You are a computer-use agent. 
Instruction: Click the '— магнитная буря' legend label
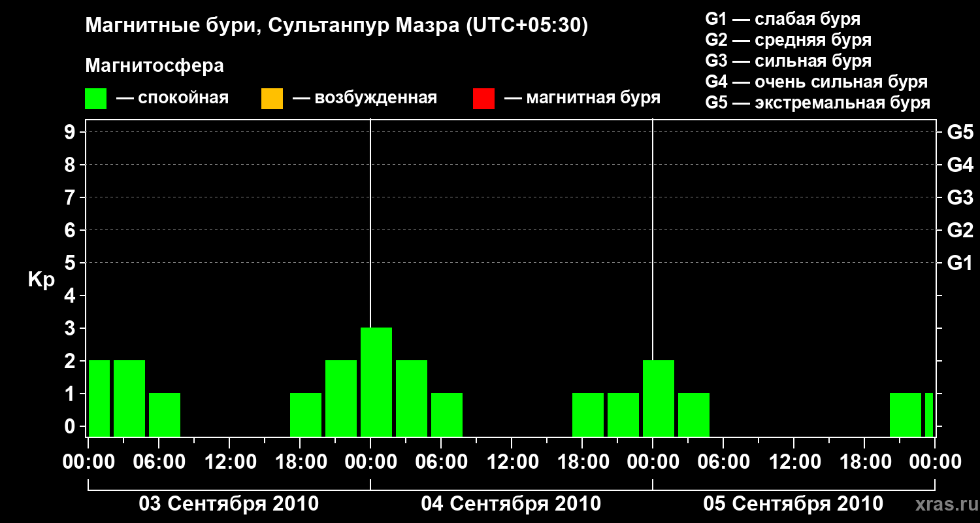coord(582,99)
